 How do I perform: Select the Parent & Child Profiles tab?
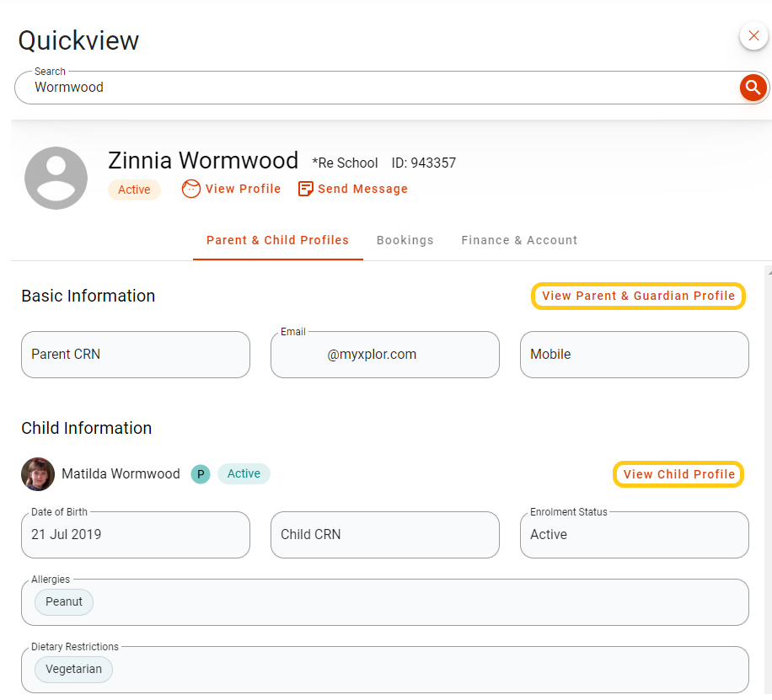click(x=277, y=240)
